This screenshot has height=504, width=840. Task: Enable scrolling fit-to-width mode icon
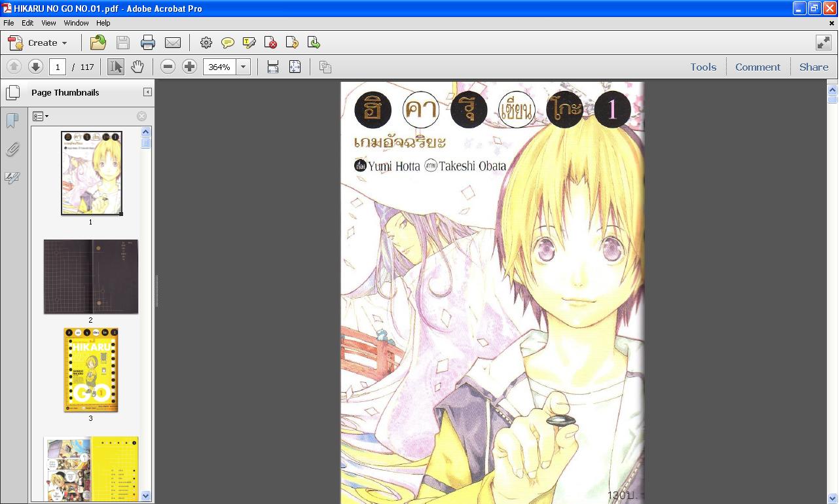[273, 67]
